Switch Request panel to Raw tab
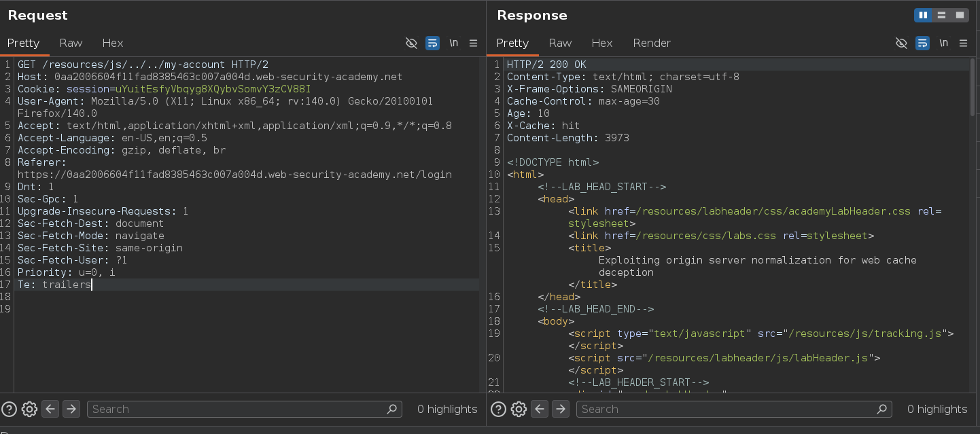 [71, 43]
